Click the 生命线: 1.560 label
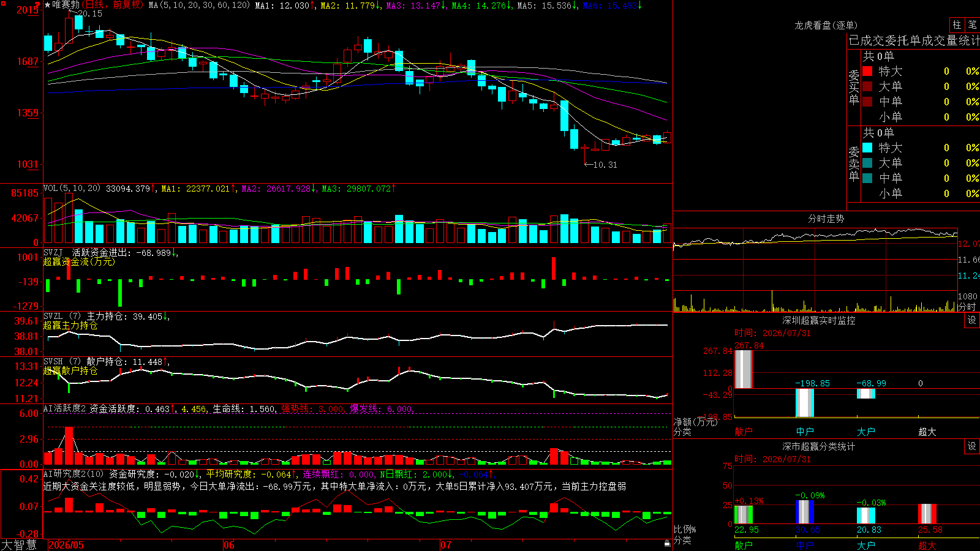Screen dimensions: 980x551 click(244, 408)
